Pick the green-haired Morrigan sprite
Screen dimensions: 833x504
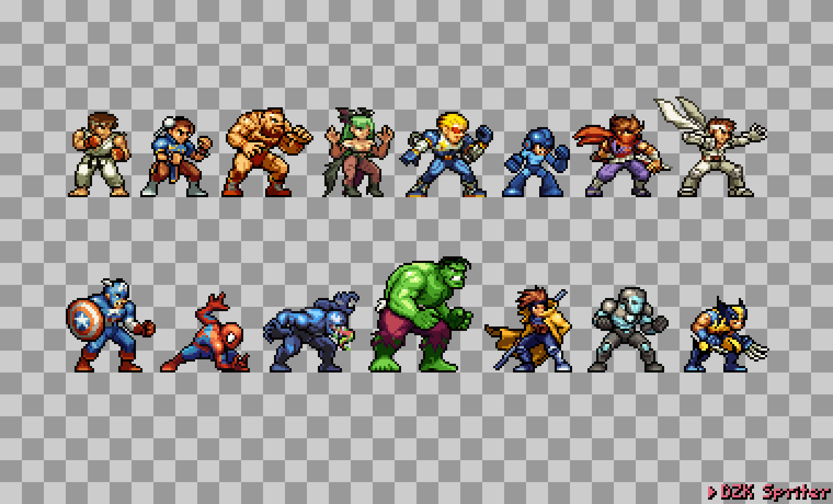(359, 153)
